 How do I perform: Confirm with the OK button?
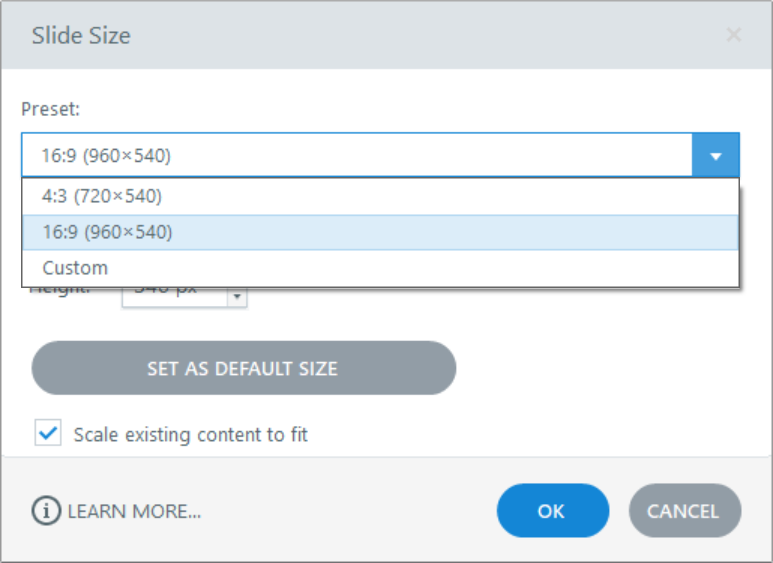[x=552, y=511]
